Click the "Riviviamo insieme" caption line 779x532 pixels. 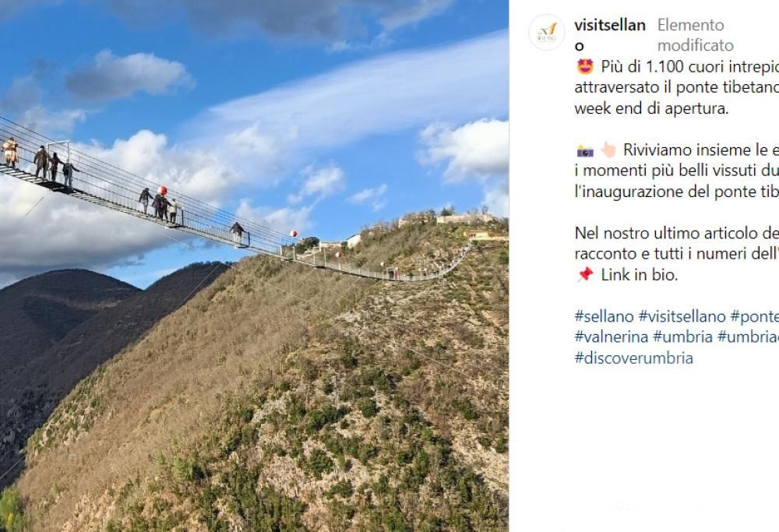(x=701, y=150)
